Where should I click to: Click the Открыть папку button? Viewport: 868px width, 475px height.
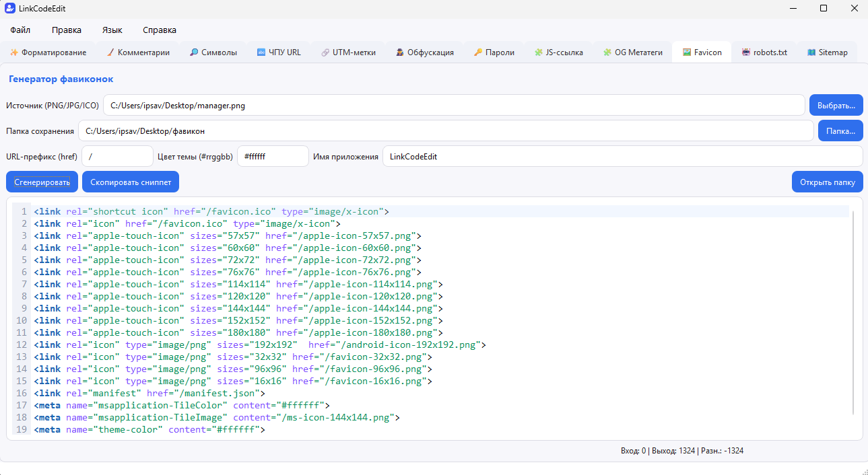pyautogui.click(x=827, y=182)
